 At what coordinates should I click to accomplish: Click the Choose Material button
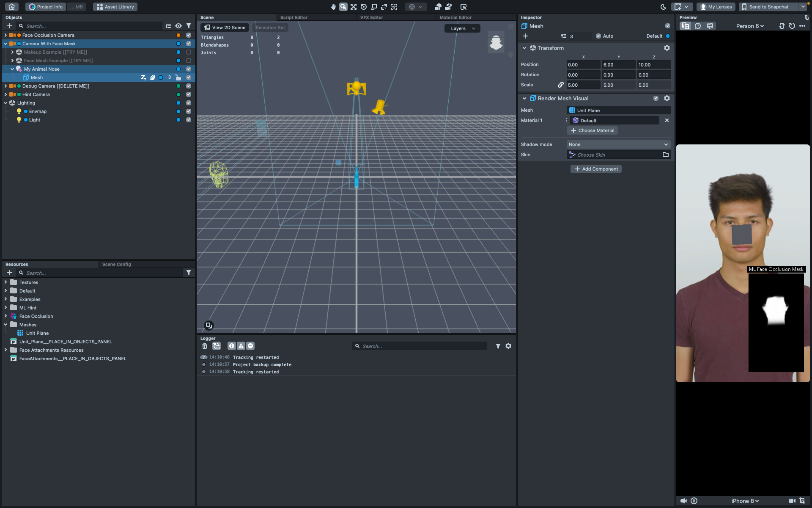click(x=592, y=130)
